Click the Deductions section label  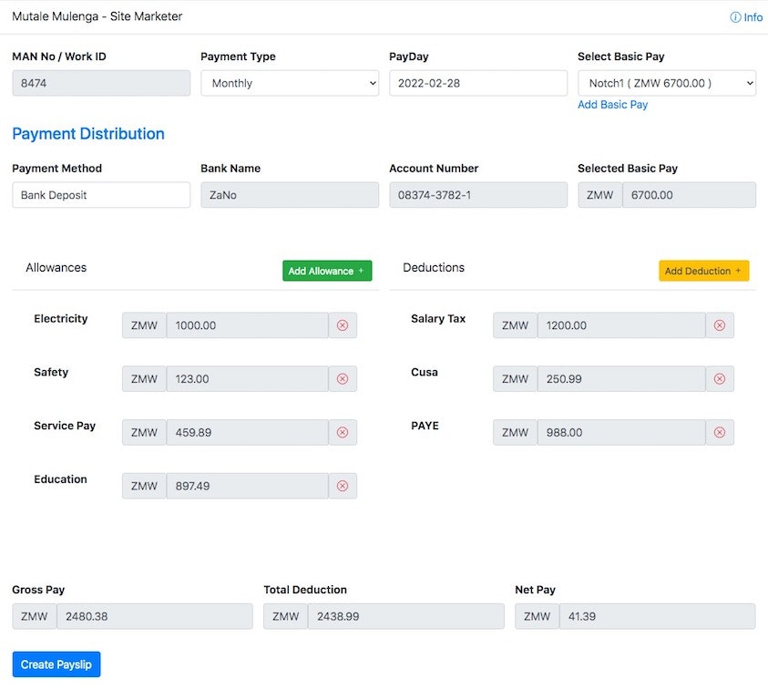434,268
